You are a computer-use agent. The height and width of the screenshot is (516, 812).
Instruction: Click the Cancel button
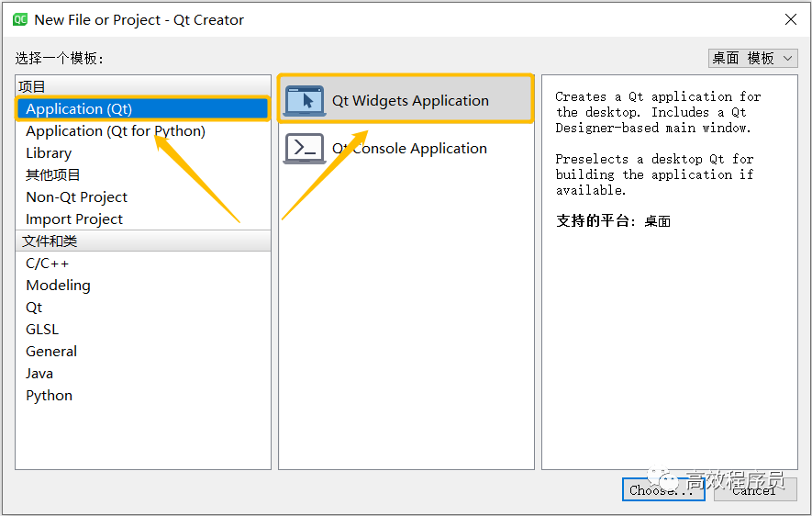[755, 489]
